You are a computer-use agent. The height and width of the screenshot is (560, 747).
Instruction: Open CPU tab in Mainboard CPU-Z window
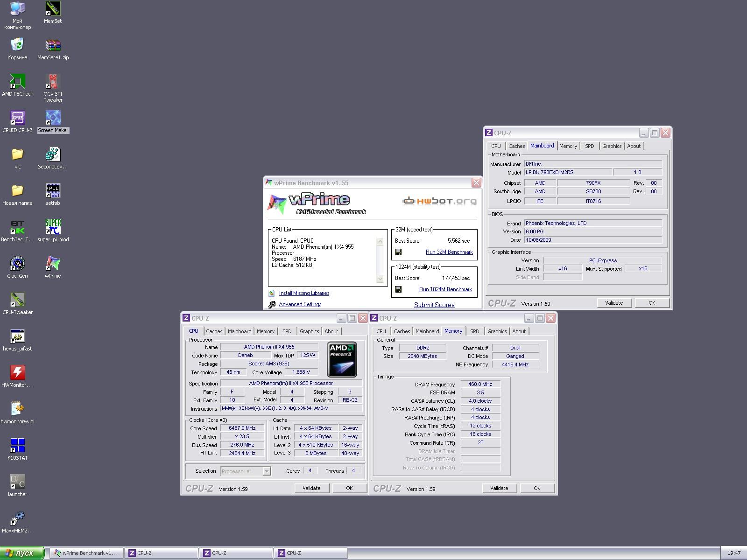pos(496,146)
